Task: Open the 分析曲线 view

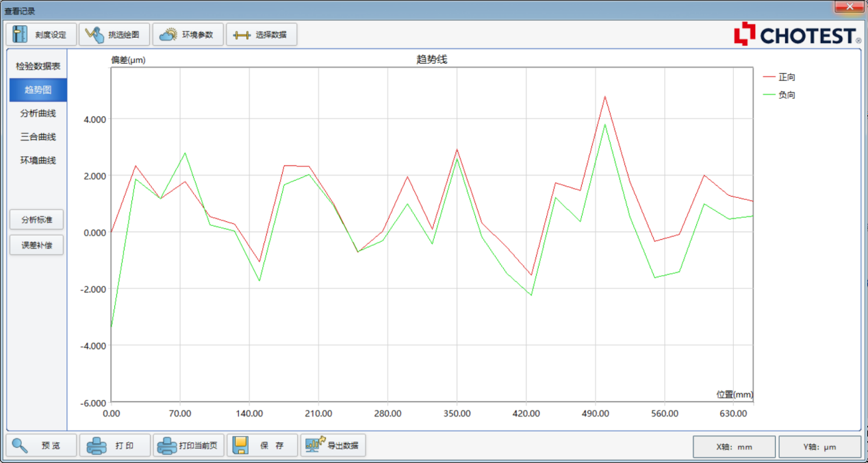Action: 38,113
